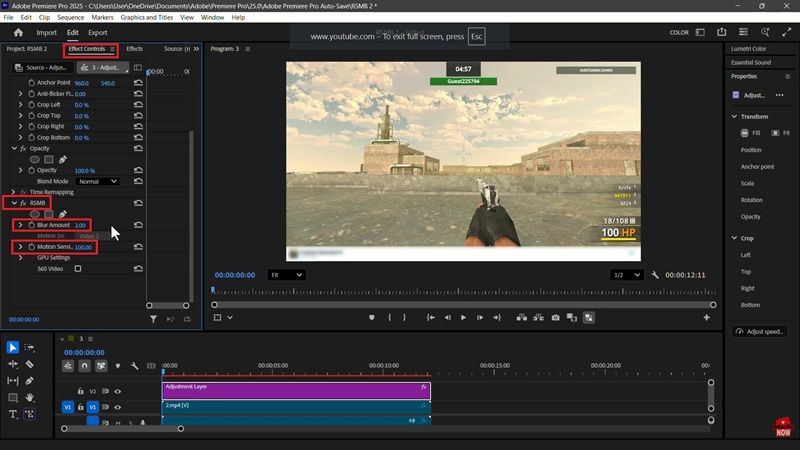
Task: Create ellipse mask under RSMB effect
Action: (34, 214)
